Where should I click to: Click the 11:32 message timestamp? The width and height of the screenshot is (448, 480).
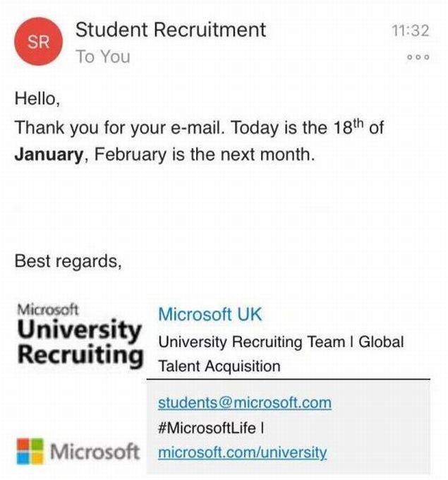pos(410,30)
